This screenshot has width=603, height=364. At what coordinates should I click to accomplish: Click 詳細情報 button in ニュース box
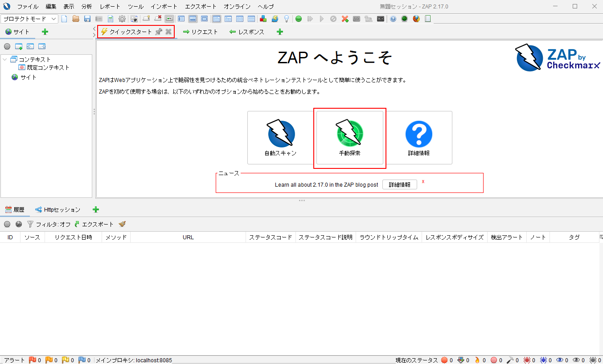pos(400,184)
